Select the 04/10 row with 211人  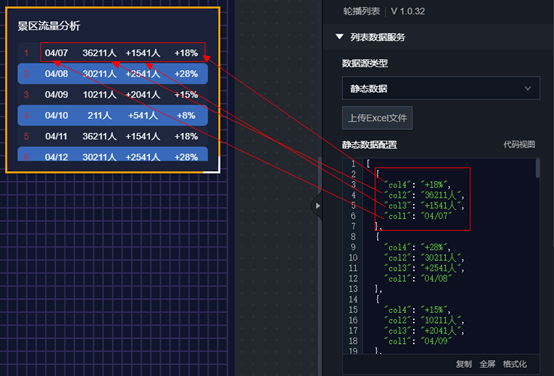coord(113,115)
